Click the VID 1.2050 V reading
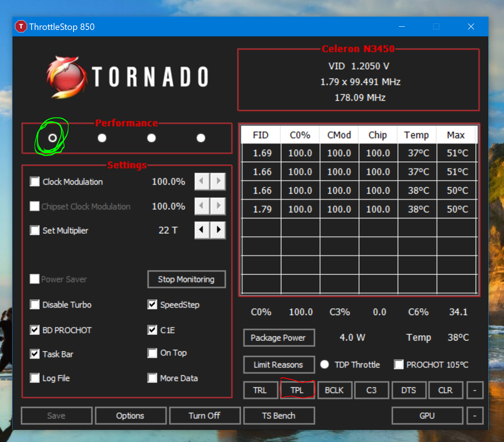This screenshot has width=504, height=442. pos(359,66)
